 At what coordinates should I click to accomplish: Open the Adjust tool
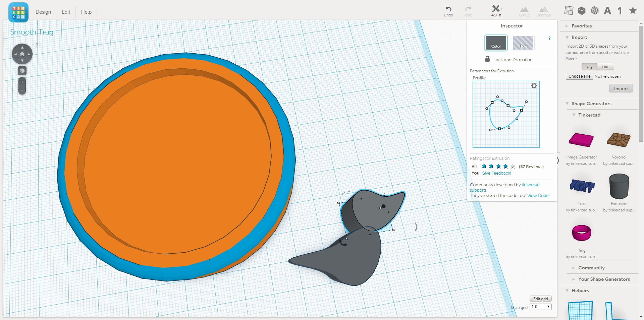[x=496, y=11]
